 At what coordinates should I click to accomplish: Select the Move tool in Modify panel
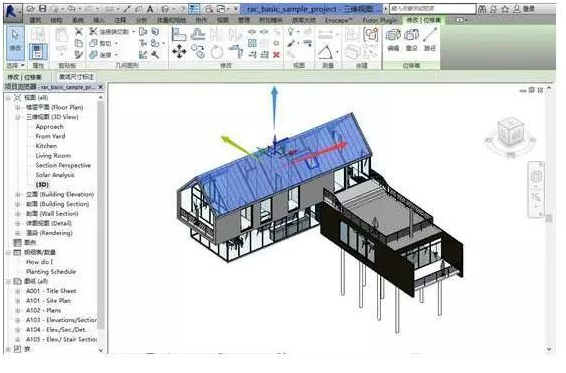179,51
